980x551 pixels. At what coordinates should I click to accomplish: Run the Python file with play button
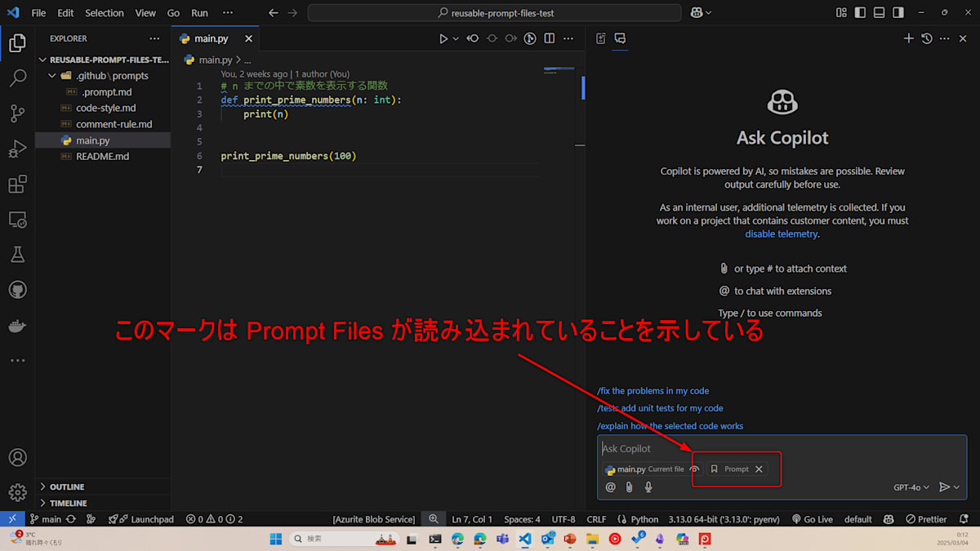coord(443,38)
